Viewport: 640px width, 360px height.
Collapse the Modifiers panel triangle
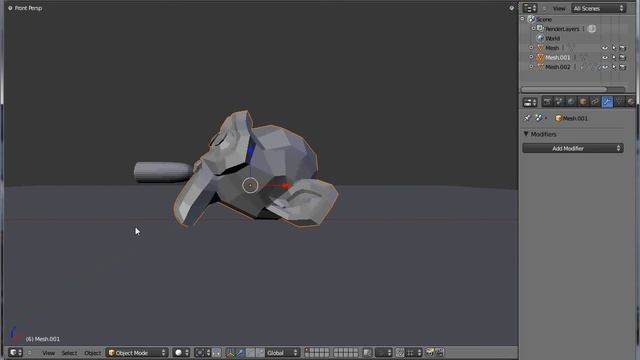526,134
